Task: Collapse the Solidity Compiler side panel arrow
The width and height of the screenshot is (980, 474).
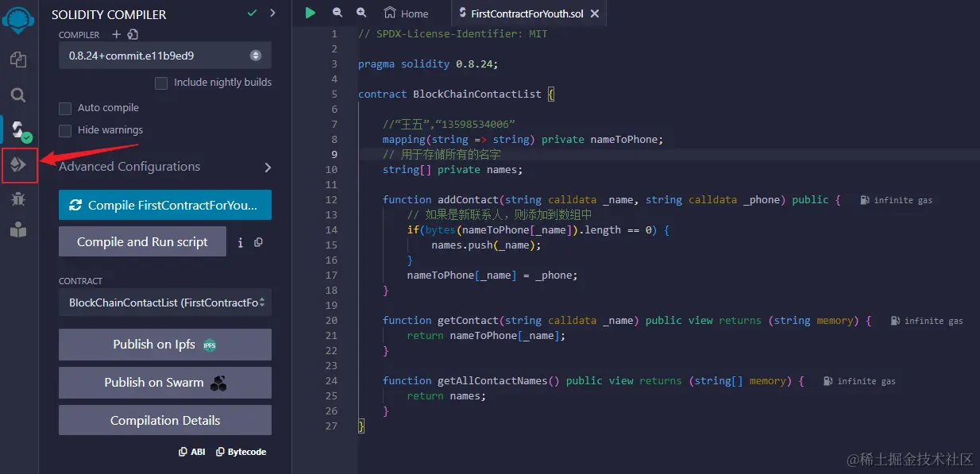Action: [x=273, y=13]
